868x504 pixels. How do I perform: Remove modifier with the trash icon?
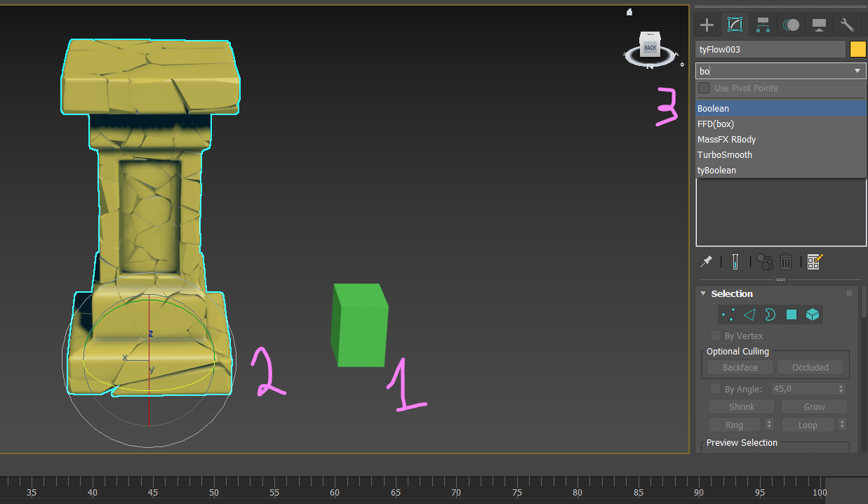click(x=786, y=262)
